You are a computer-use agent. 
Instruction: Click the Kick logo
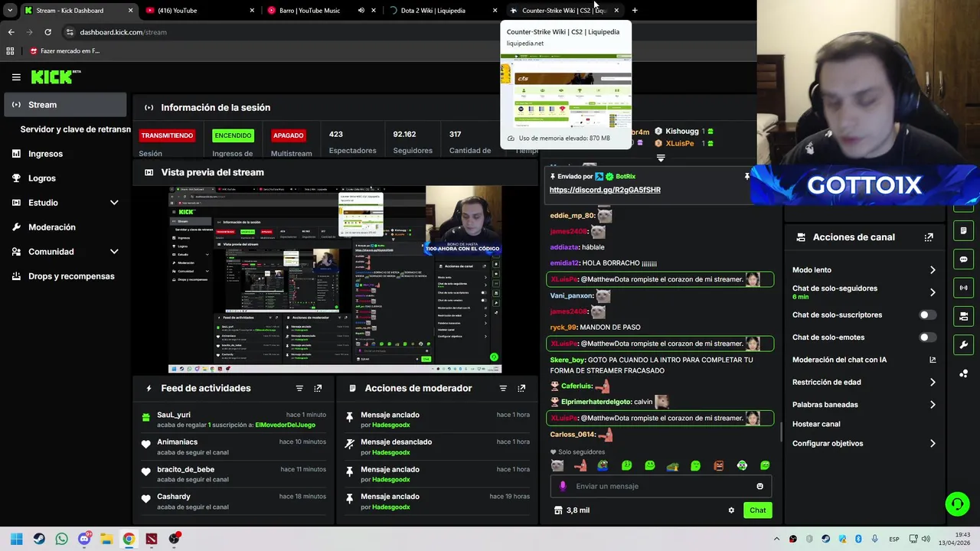tap(55, 77)
